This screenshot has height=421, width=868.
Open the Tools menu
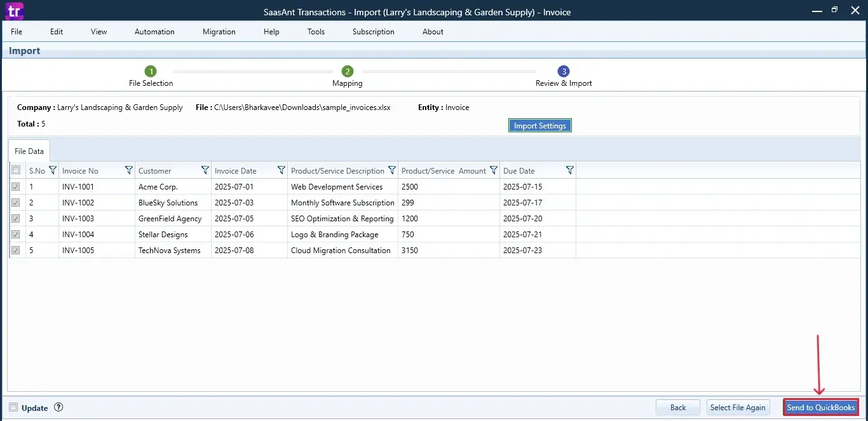coord(316,32)
